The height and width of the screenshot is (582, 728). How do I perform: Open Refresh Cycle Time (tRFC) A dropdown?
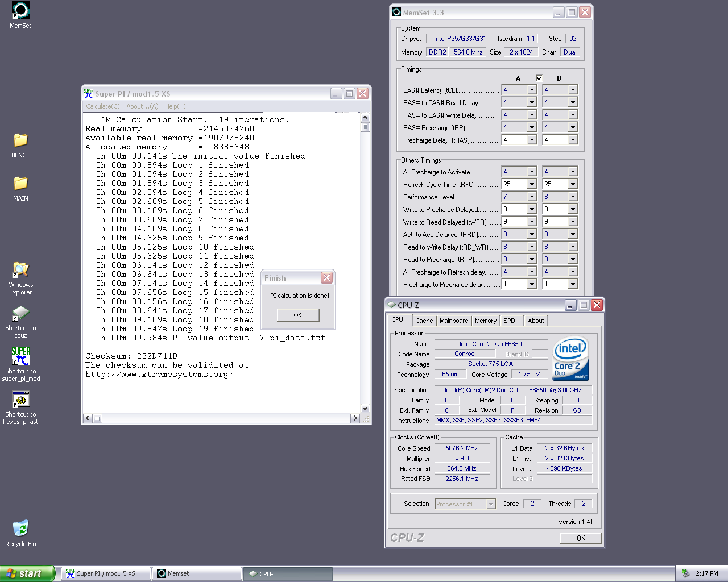point(532,184)
